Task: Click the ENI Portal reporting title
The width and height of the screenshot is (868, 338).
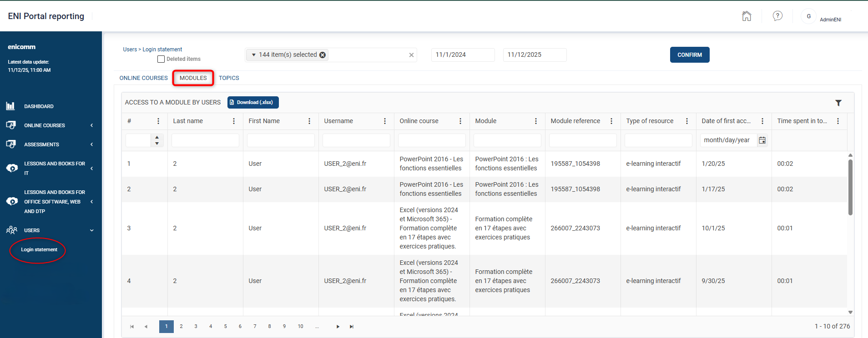Action: (46, 16)
